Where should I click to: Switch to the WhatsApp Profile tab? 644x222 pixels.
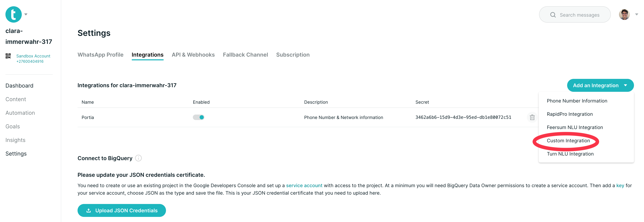tap(101, 55)
